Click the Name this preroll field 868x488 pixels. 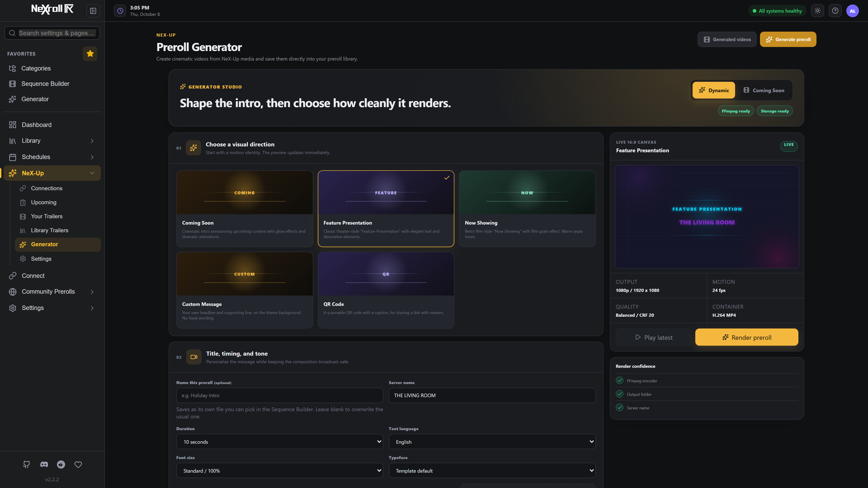point(279,395)
